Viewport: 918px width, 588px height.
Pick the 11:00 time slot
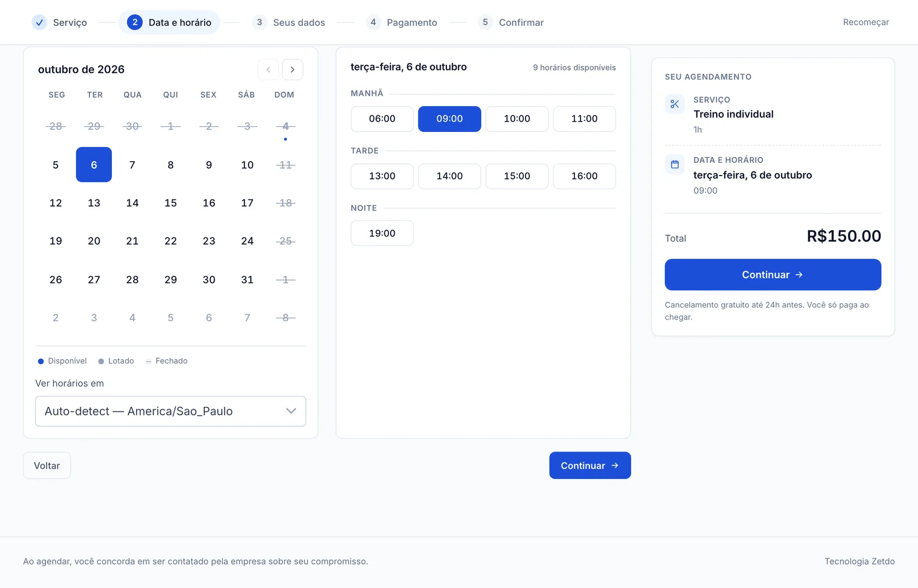(x=584, y=119)
